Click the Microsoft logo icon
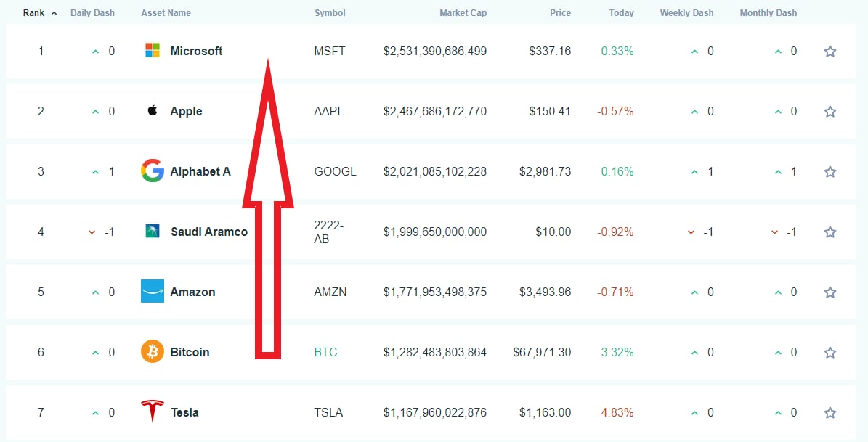 click(153, 51)
